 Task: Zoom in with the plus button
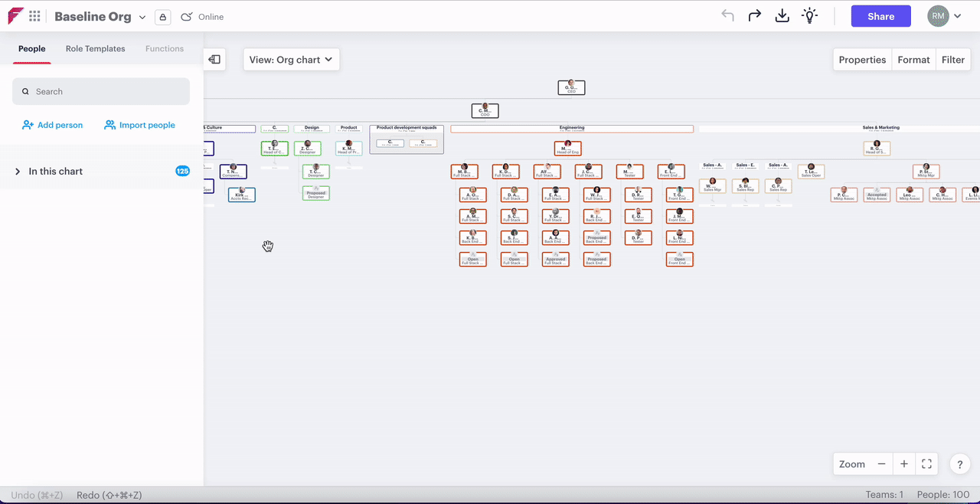[x=904, y=464]
